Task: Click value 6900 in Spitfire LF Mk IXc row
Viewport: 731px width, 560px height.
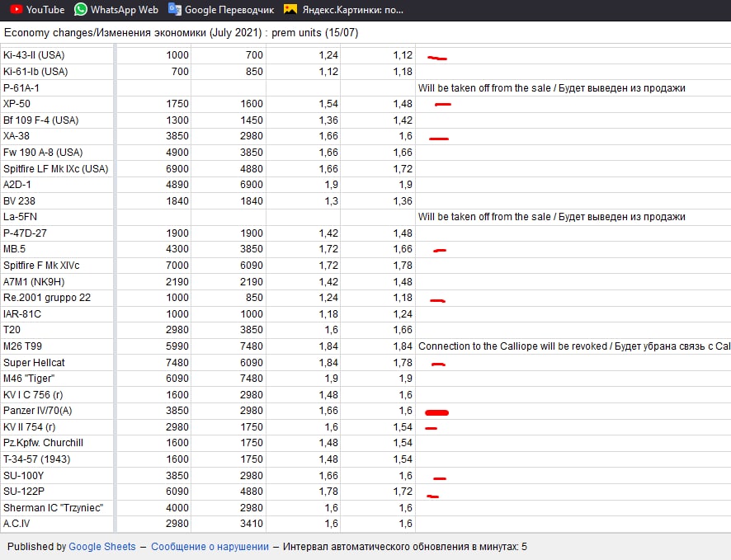Action: coord(177,168)
